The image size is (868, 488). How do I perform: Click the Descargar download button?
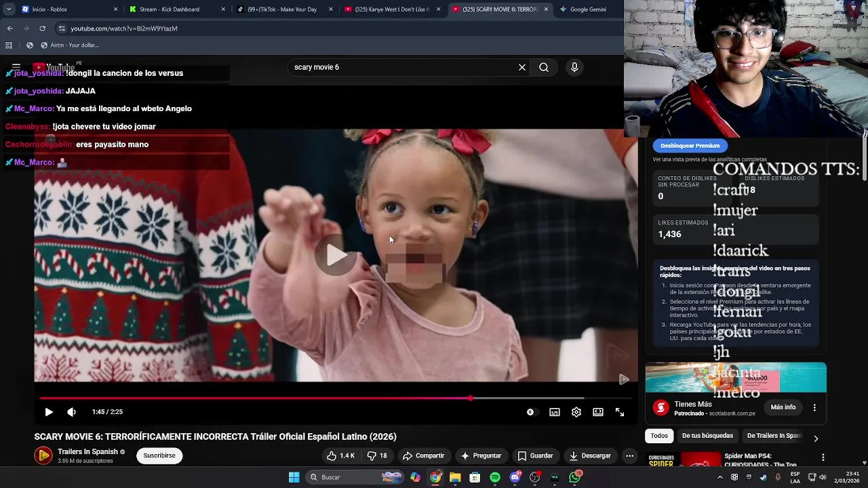click(x=590, y=455)
